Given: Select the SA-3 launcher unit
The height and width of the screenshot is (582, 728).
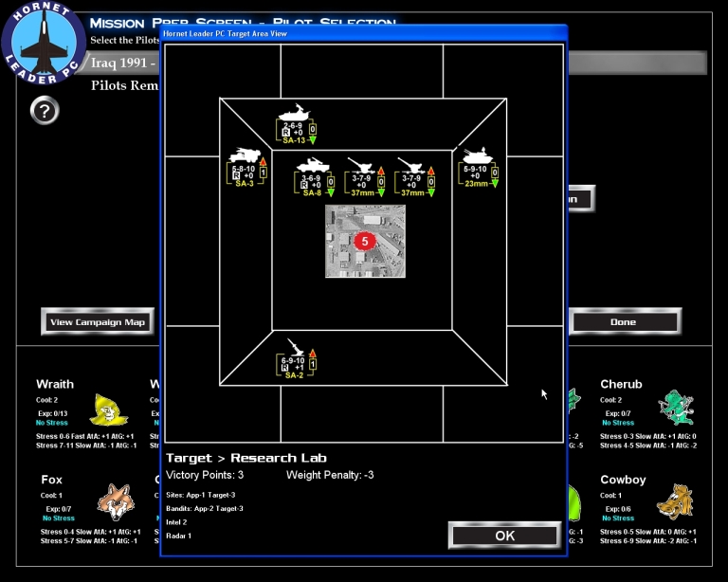Looking at the screenshot, I should [x=246, y=168].
